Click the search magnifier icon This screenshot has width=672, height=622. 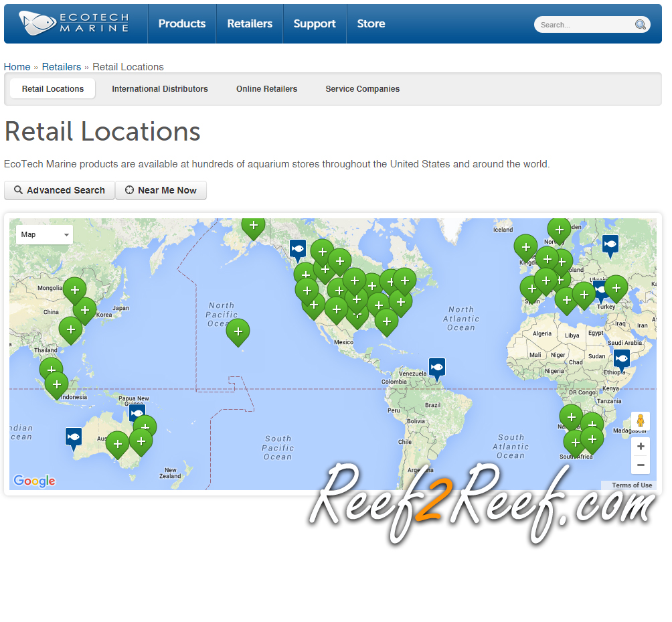click(x=641, y=24)
